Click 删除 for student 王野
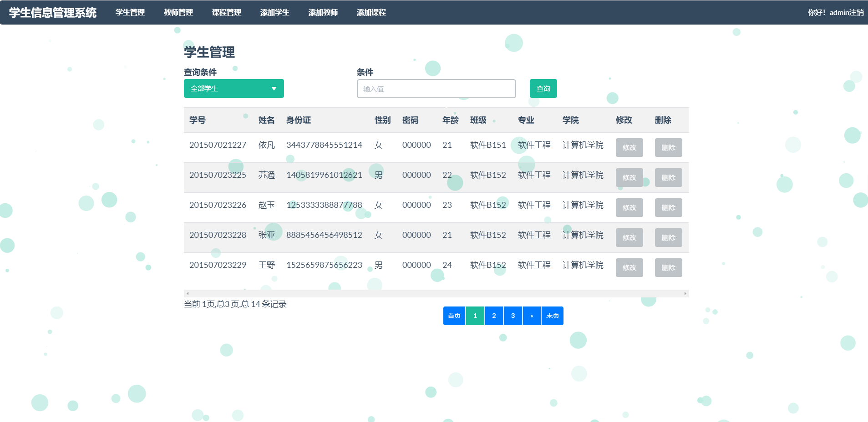The width and height of the screenshot is (868, 422). (668, 267)
